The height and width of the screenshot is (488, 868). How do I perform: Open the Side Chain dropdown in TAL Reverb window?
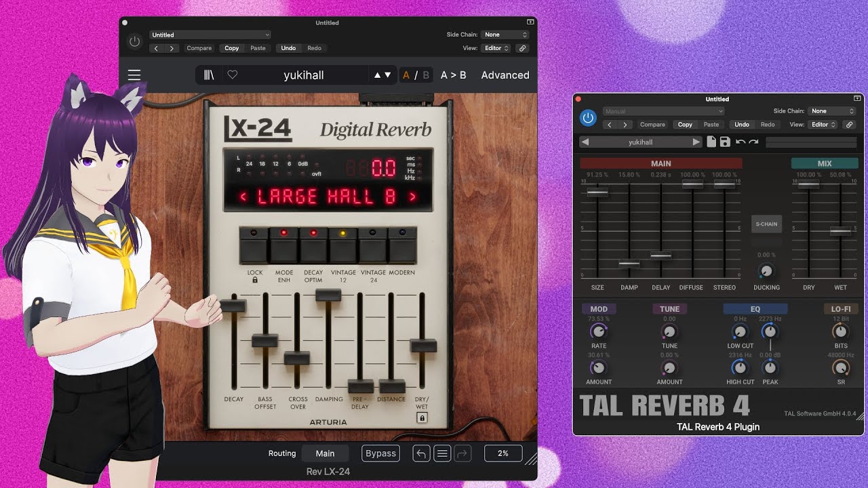[x=831, y=111]
